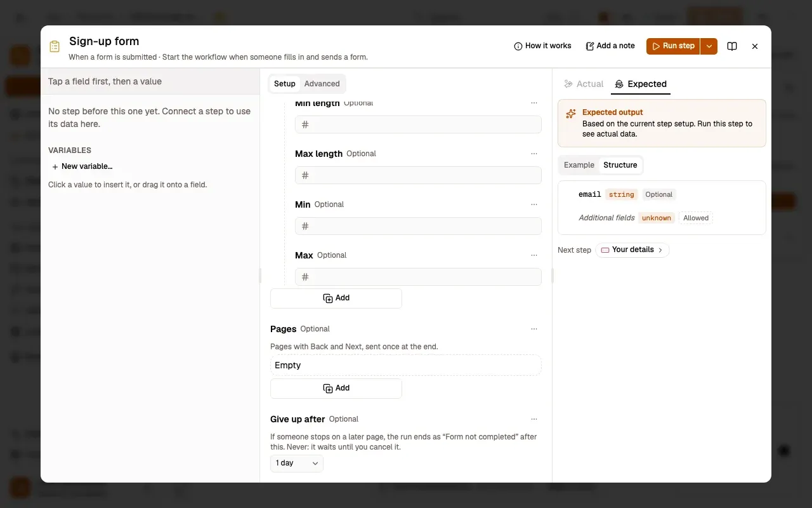
Task: Click into the Min number field
Action: click(x=418, y=226)
